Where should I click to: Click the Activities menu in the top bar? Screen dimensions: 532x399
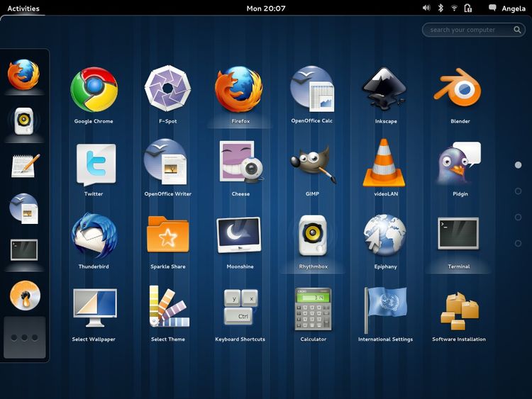click(x=23, y=9)
